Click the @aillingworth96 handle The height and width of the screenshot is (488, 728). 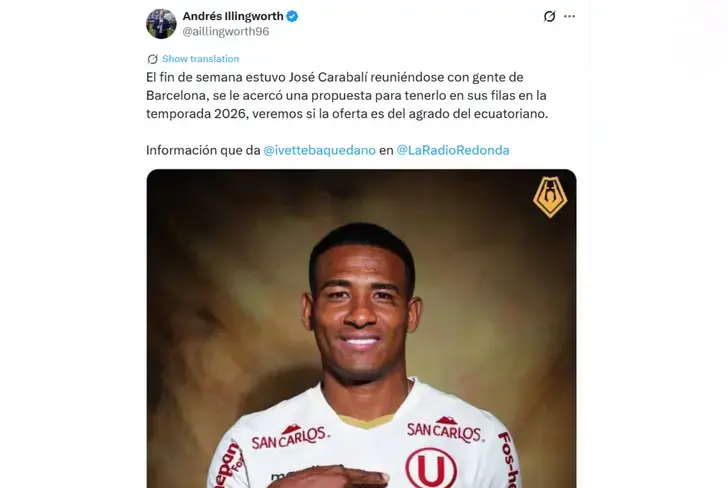[x=226, y=31]
